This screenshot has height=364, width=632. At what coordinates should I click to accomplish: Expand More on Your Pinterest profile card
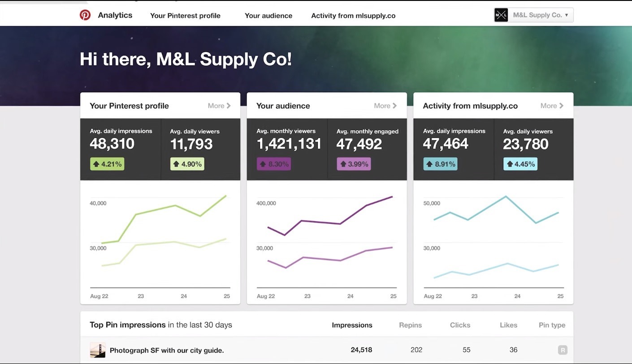[x=219, y=106]
